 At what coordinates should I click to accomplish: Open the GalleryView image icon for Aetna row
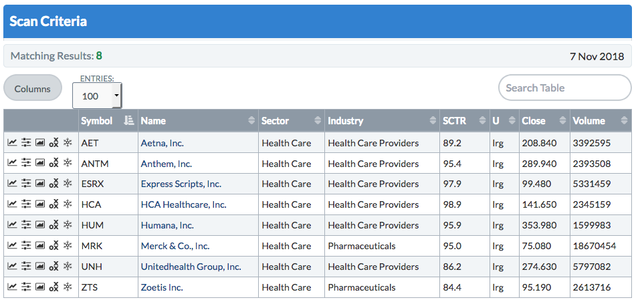pos(40,143)
